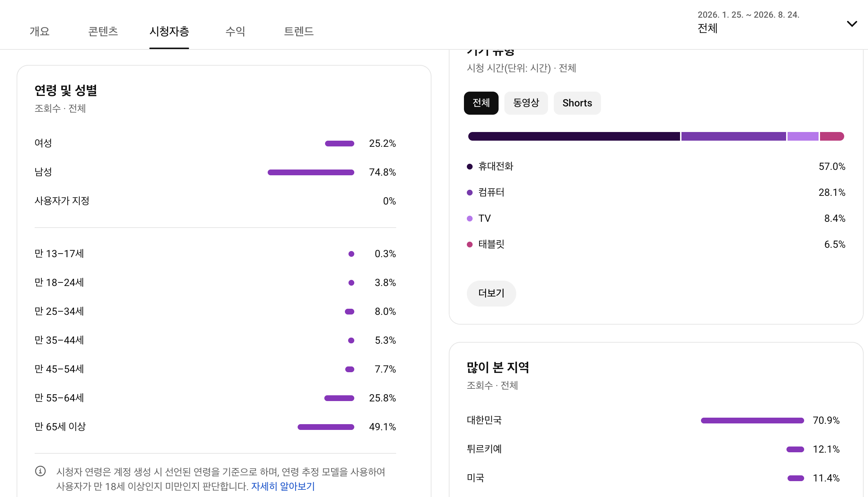Click the info icon beside the age note
The image size is (868, 497).
coord(40,471)
